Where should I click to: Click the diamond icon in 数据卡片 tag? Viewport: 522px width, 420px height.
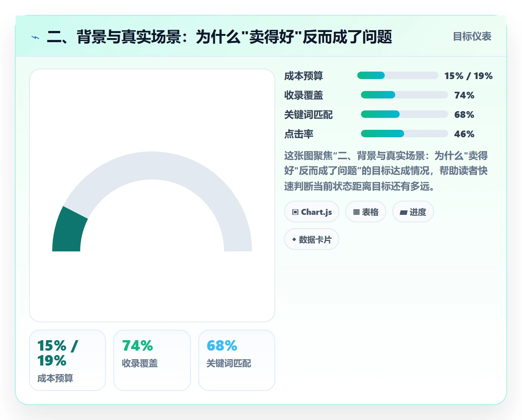tap(294, 239)
